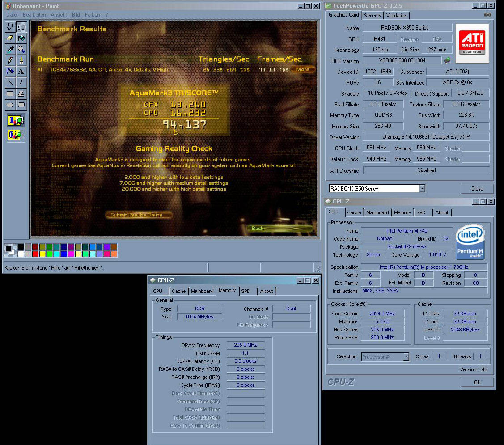Open the RADEON X850 Series card dropdown
The width and height of the screenshot is (504, 445).
click(x=422, y=188)
